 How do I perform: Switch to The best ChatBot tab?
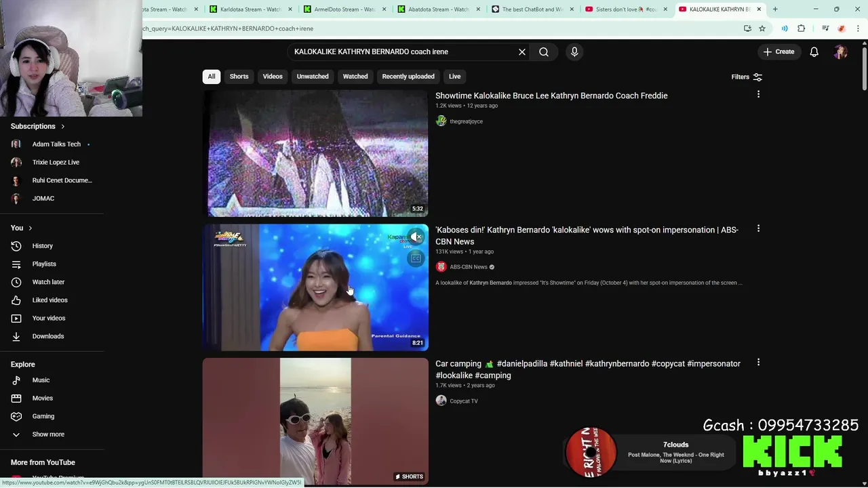[531, 9]
